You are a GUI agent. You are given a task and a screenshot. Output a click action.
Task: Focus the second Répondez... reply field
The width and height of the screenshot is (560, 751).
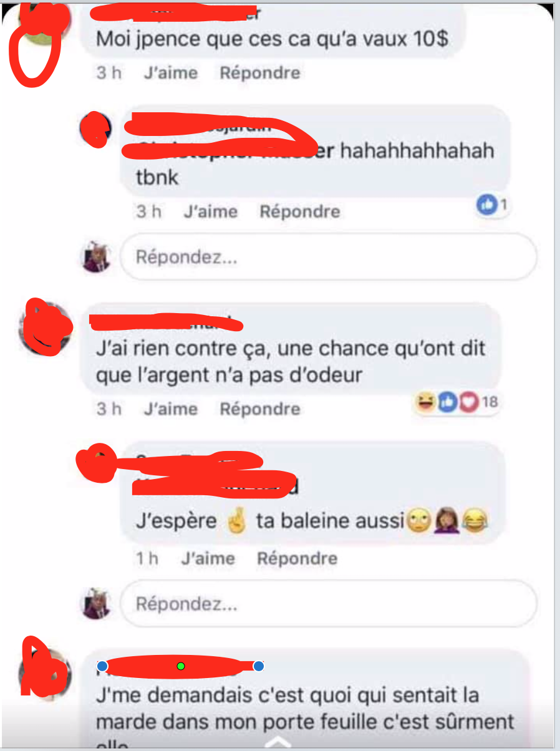(329, 604)
